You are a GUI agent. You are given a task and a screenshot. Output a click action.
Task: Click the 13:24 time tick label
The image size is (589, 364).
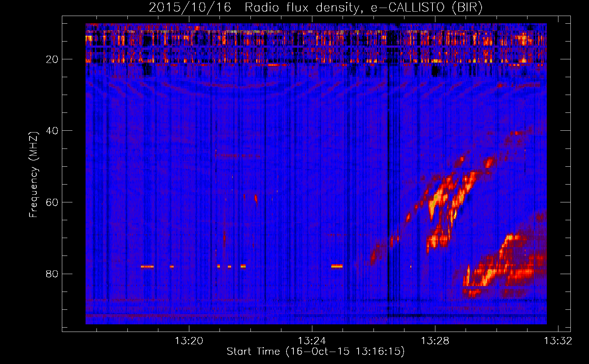pos(312,341)
